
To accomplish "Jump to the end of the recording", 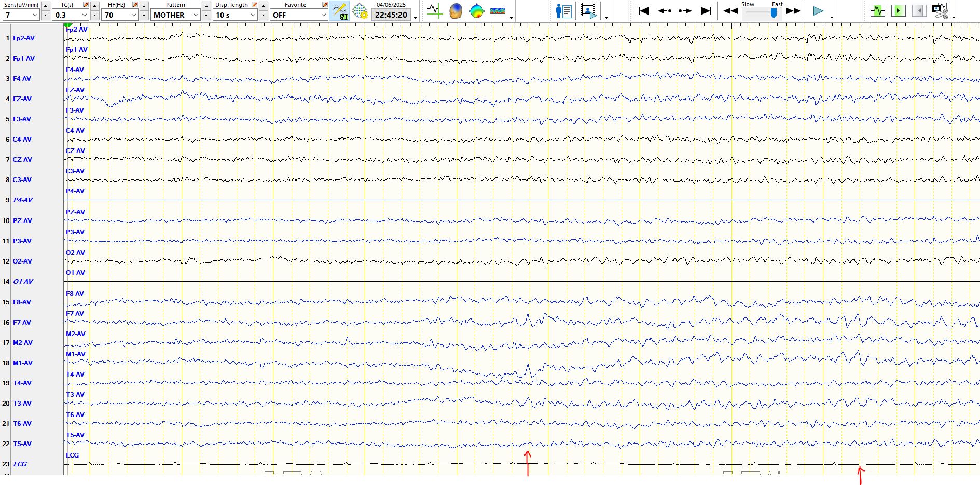I will (706, 11).
